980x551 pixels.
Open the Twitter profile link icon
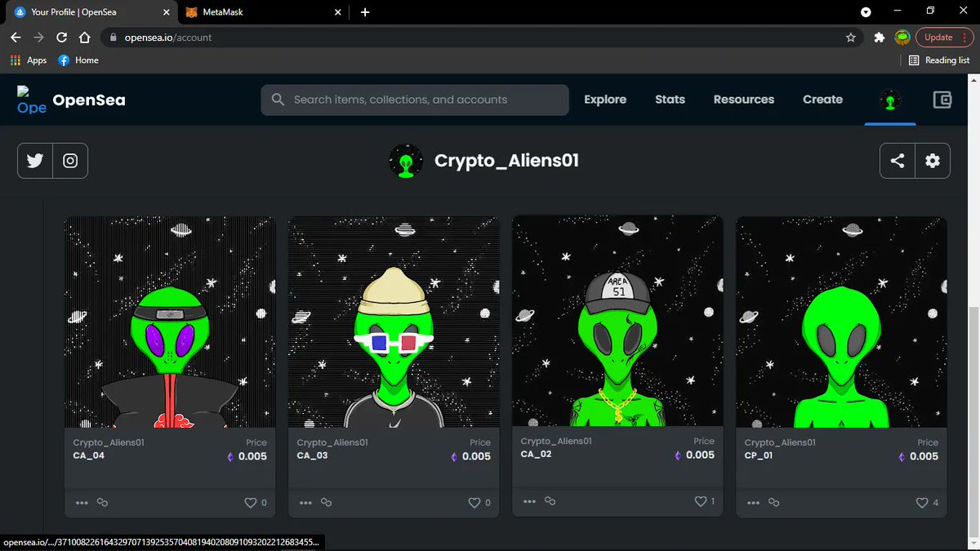tap(35, 161)
